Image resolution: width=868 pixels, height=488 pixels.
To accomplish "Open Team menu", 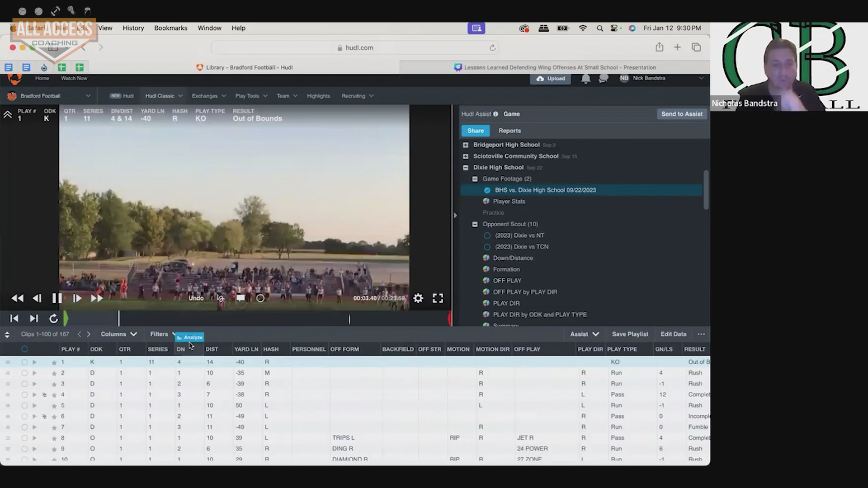I will click(287, 96).
